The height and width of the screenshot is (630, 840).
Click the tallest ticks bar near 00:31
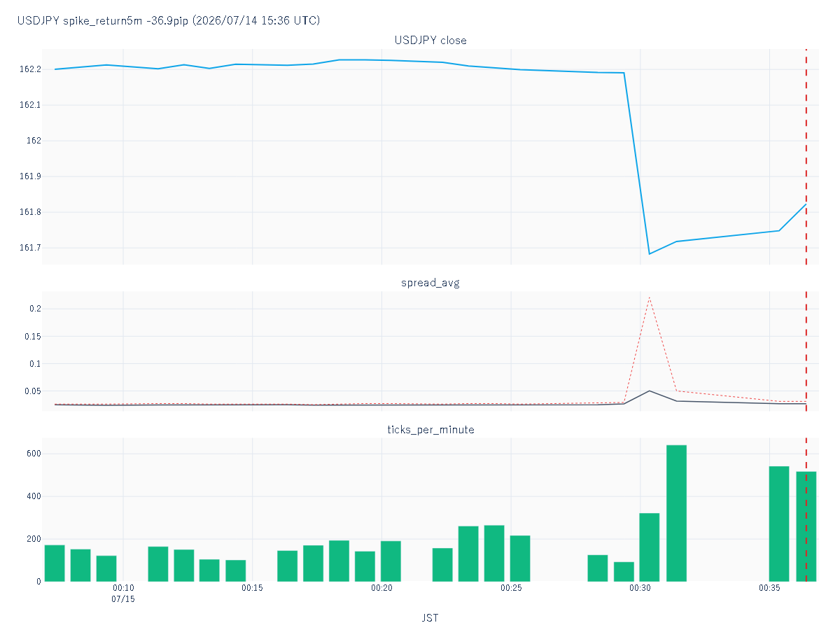click(x=676, y=513)
